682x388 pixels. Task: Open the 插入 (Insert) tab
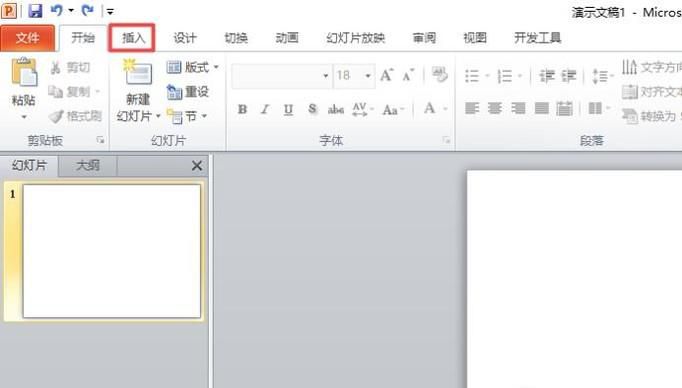click(132, 38)
